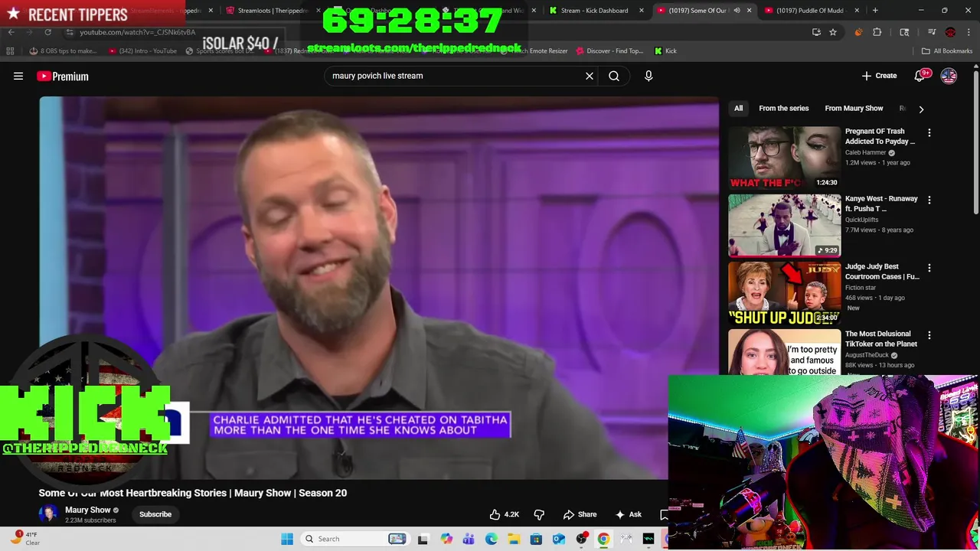
Task: Open Judge Judy courtroom cases thumbnail
Action: click(784, 292)
